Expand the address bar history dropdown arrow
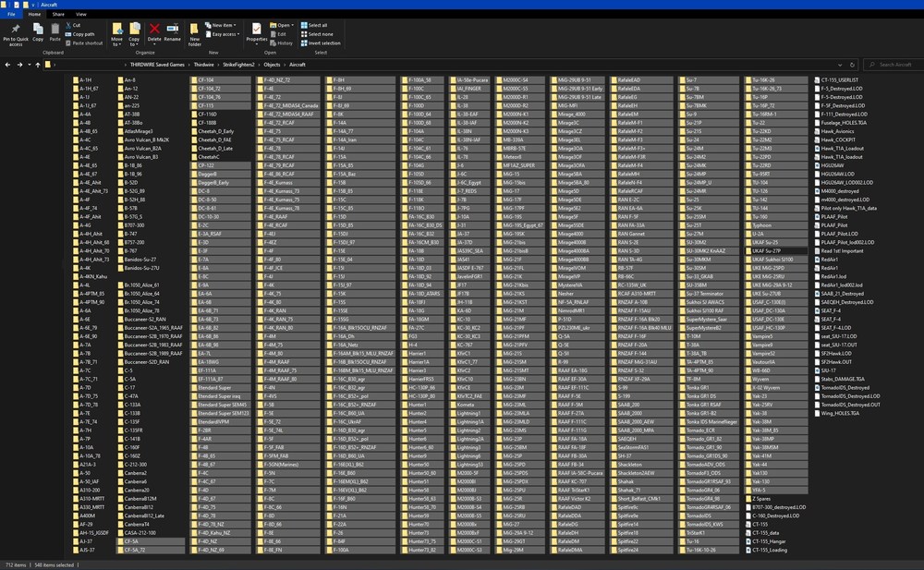The image size is (924, 570). (x=840, y=65)
